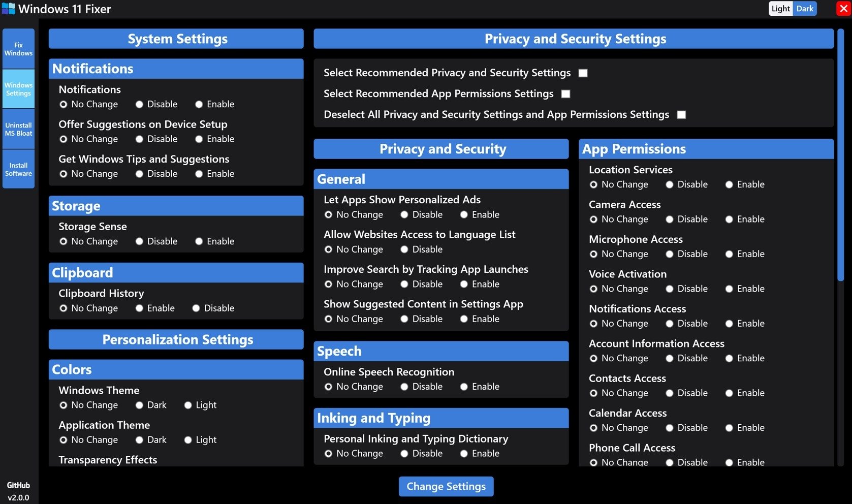Open the GitHub link
852x504 pixels.
[x=18, y=485]
